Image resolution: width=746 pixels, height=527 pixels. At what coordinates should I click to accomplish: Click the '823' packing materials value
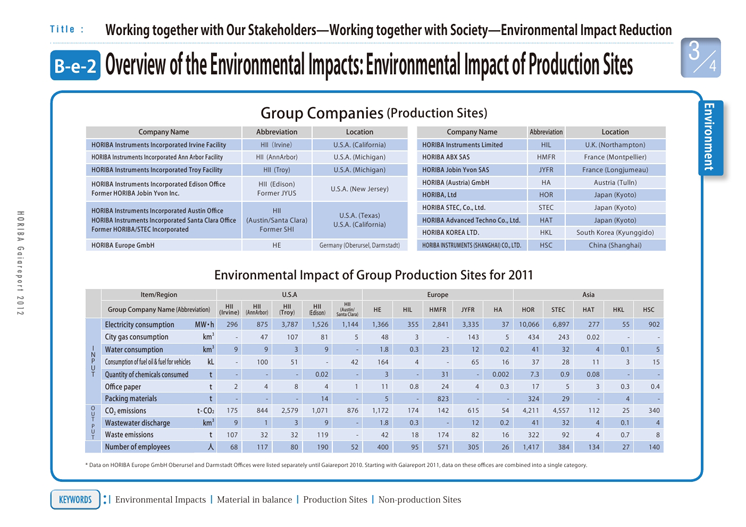(443, 399)
